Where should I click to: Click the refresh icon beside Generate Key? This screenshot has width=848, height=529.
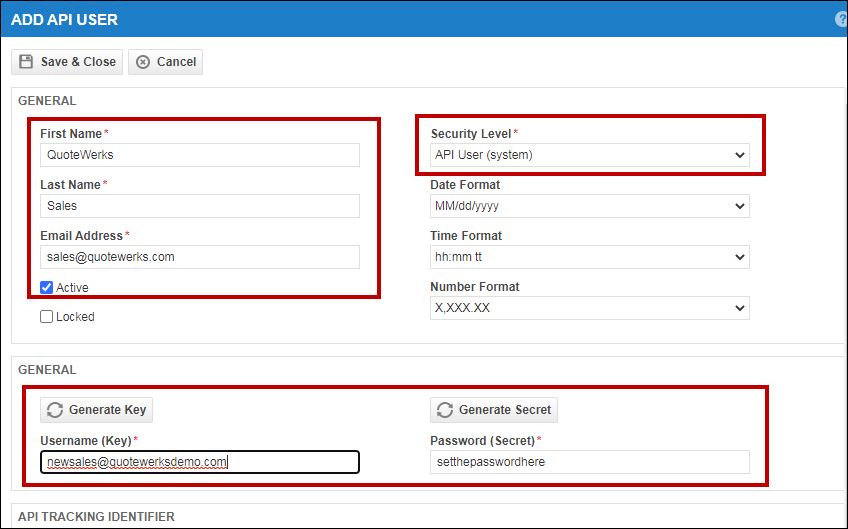[x=54, y=410]
